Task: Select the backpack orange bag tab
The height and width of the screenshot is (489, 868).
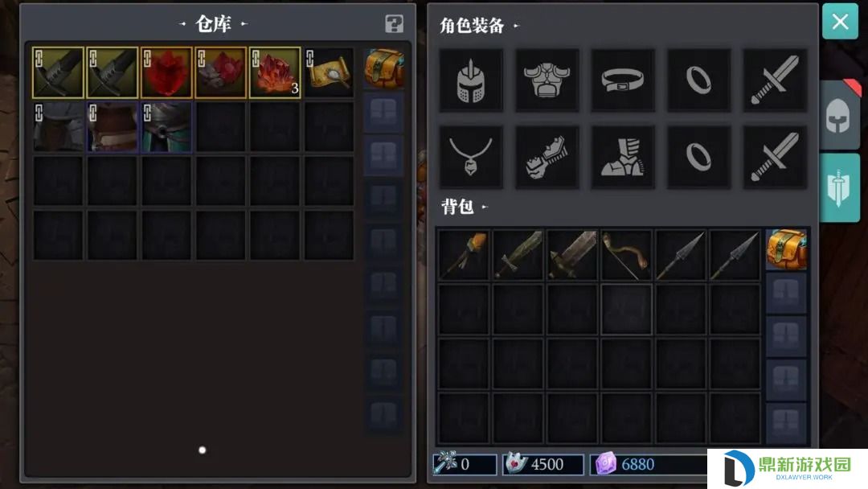Action: 786,249
